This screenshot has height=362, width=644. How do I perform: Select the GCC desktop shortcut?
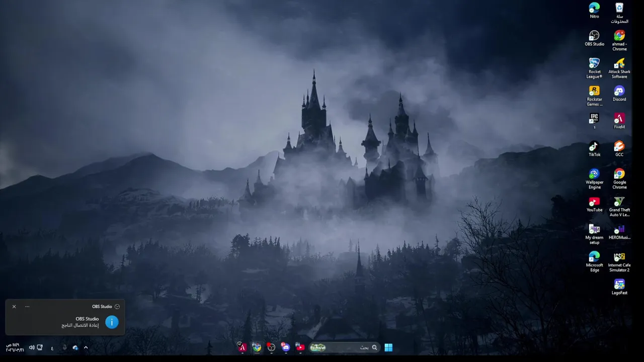click(619, 149)
